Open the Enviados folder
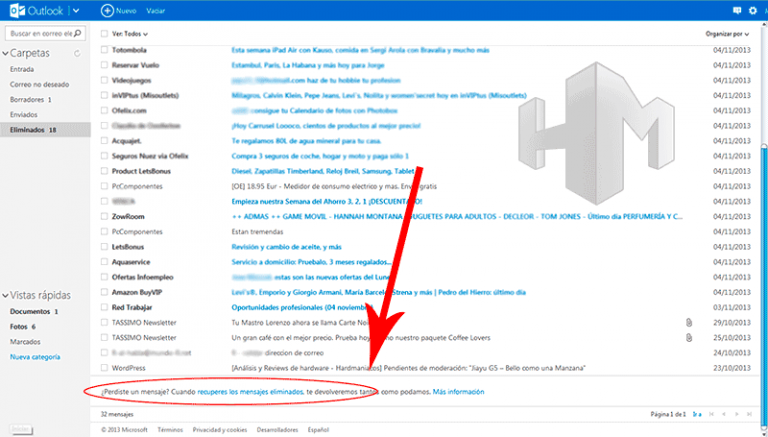Viewport: 768px width, 437px height. (24, 115)
